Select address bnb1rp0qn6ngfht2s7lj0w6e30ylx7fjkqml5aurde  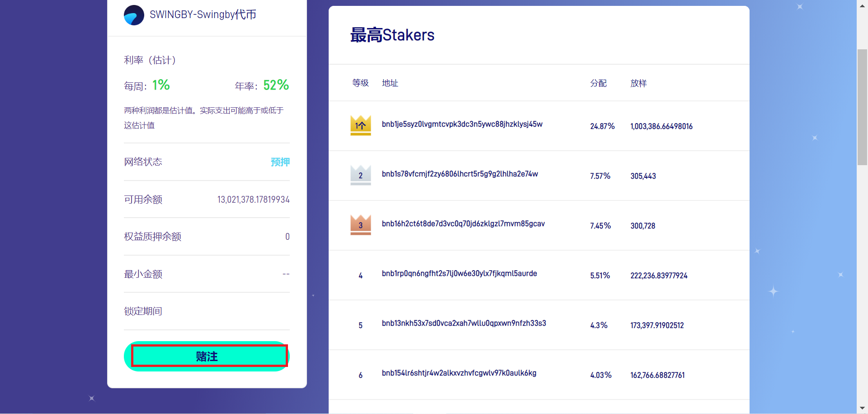(459, 273)
